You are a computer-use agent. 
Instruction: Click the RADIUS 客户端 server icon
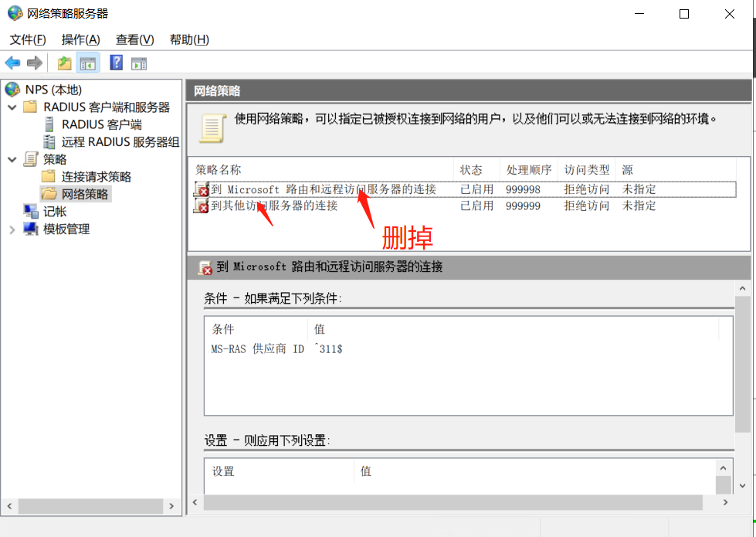click(x=49, y=124)
